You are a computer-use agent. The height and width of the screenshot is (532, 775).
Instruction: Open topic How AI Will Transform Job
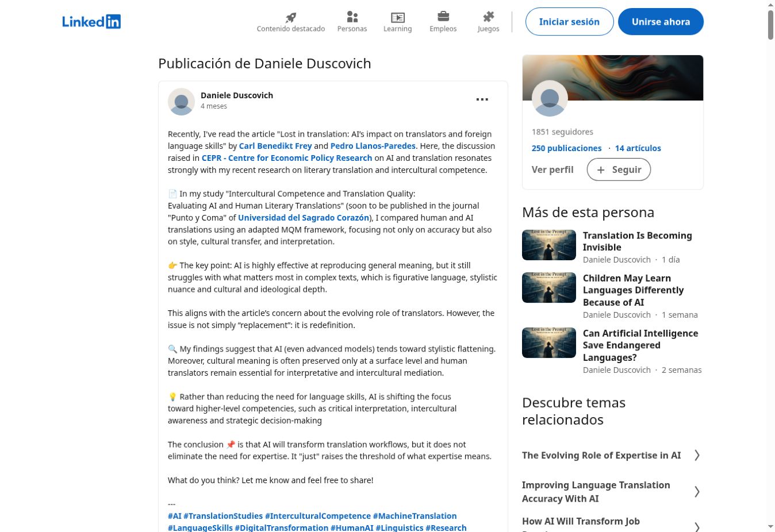(x=581, y=522)
